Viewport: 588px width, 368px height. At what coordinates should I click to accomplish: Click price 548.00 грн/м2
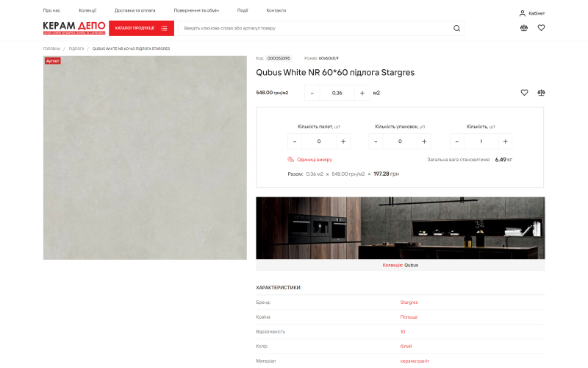[272, 93]
